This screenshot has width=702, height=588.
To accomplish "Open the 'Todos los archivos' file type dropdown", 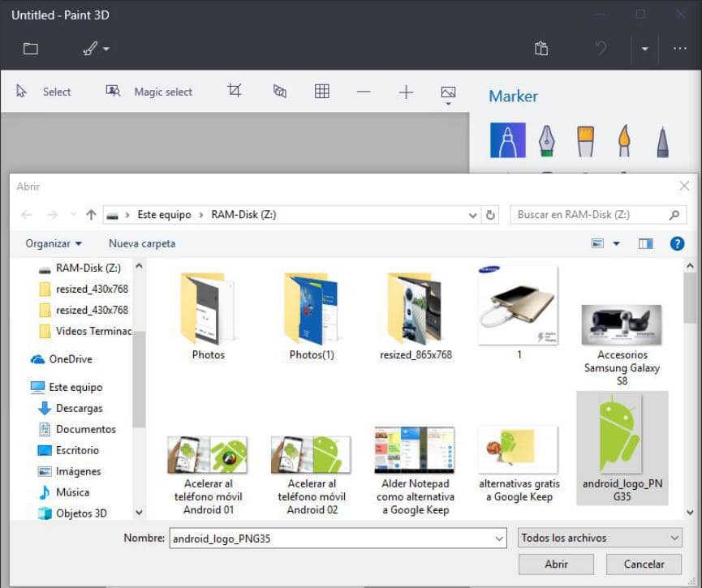I will (x=598, y=538).
